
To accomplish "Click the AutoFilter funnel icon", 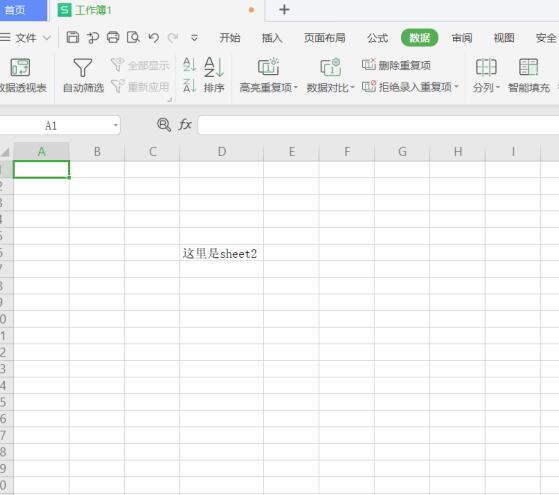I will [x=83, y=67].
